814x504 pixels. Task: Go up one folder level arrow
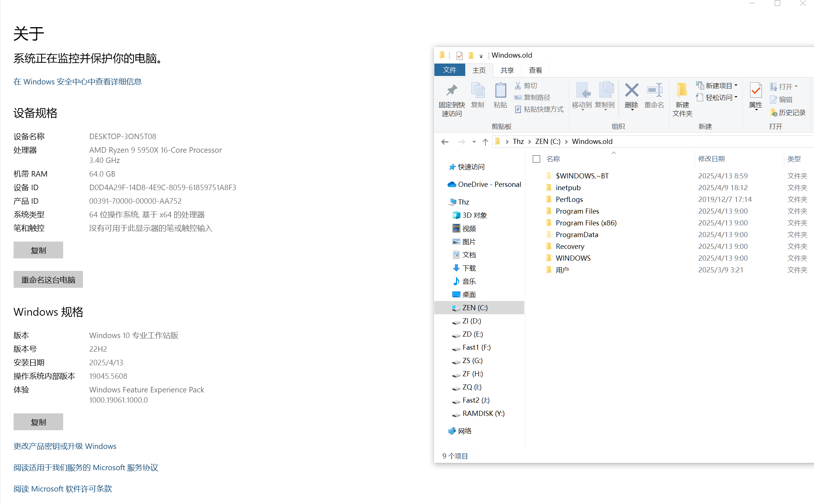485,142
